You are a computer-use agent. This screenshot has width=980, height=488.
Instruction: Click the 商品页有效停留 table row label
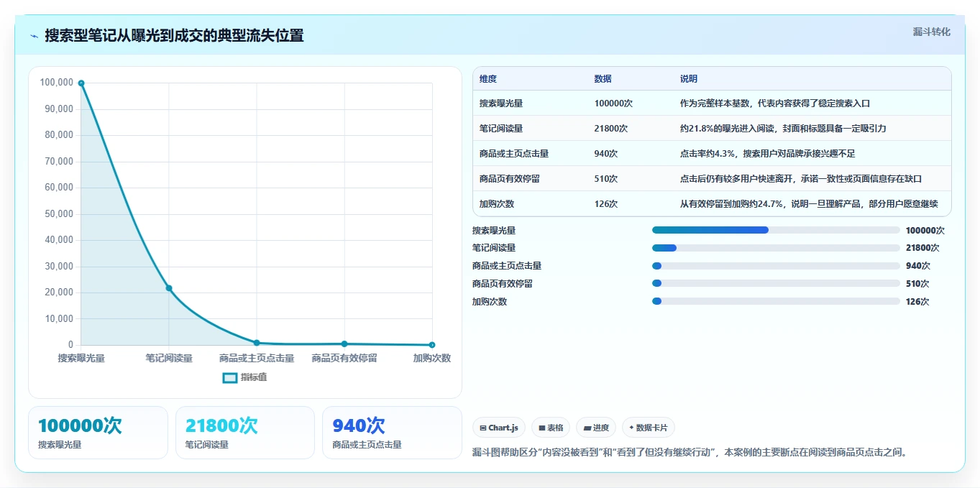510,179
